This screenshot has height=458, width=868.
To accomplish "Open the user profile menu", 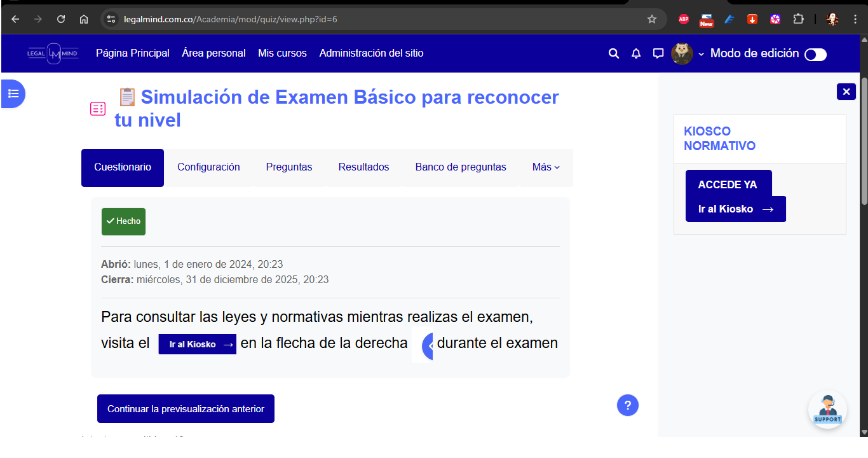I will [688, 53].
